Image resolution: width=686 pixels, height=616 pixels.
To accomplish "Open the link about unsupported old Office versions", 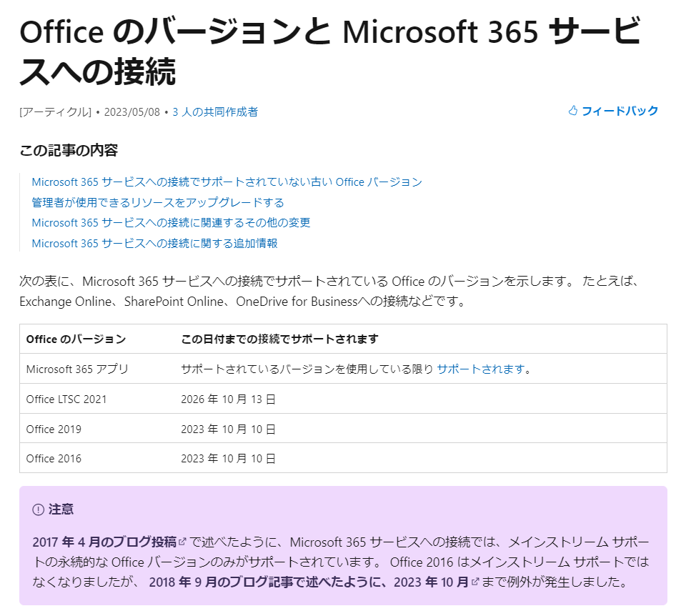I will [225, 182].
